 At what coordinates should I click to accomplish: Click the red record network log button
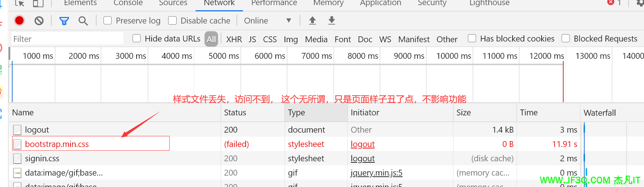click(19, 21)
